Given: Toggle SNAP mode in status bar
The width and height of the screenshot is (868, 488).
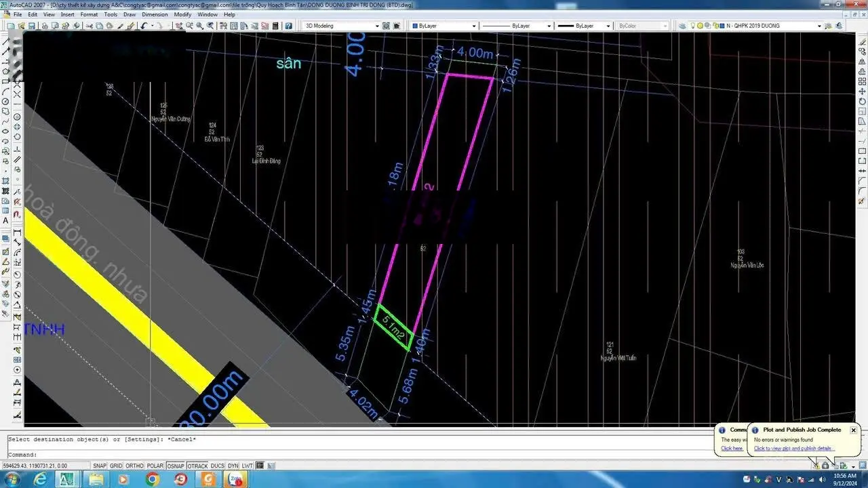Looking at the screenshot, I should click(100, 466).
